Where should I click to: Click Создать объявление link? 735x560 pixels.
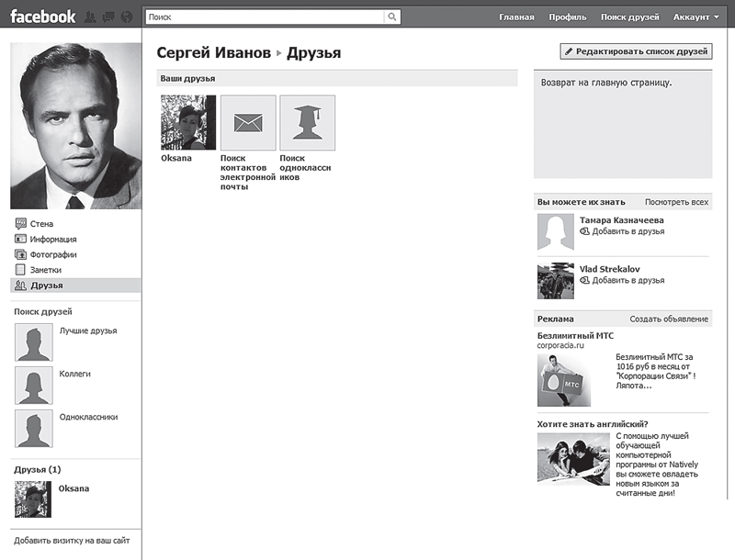pos(669,319)
